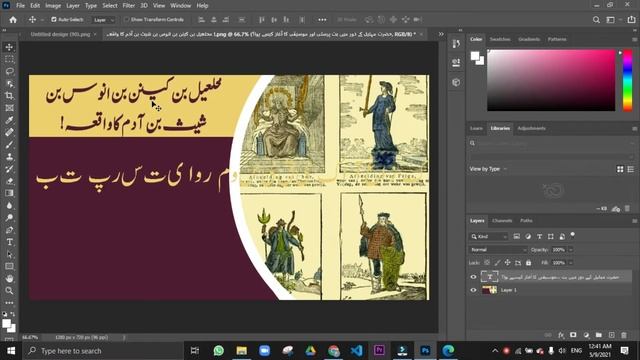Open the Search icon at top right
The image size is (640, 360).
[x=596, y=20]
